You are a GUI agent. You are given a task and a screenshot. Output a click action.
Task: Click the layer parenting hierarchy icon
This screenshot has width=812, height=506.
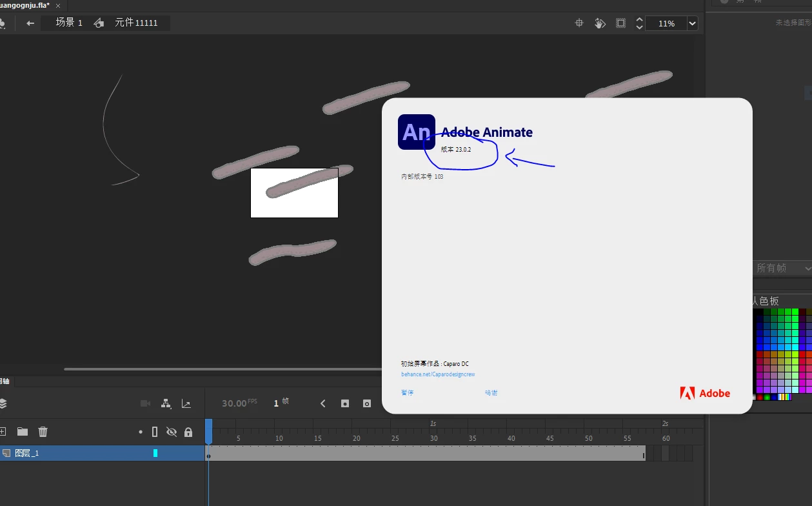166,403
